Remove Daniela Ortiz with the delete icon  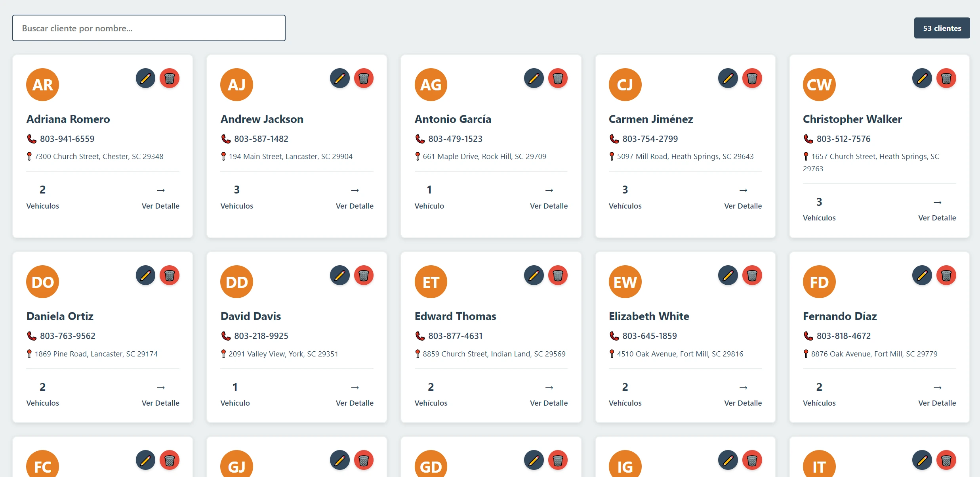point(170,275)
